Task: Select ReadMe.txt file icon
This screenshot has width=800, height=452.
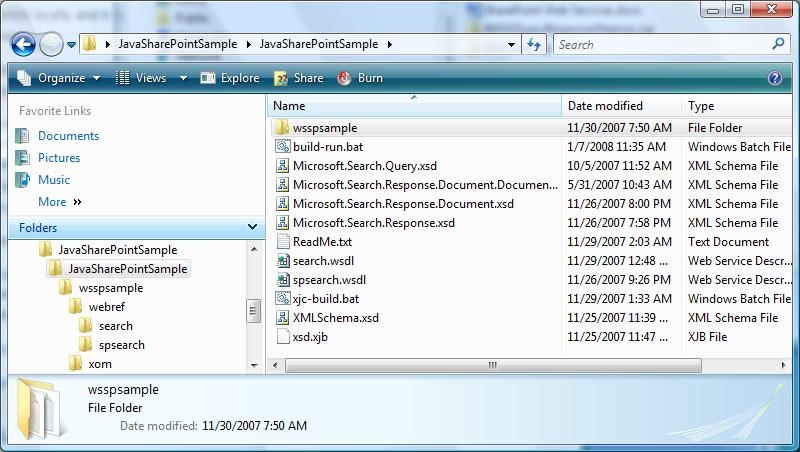Action: coord(282,241)
